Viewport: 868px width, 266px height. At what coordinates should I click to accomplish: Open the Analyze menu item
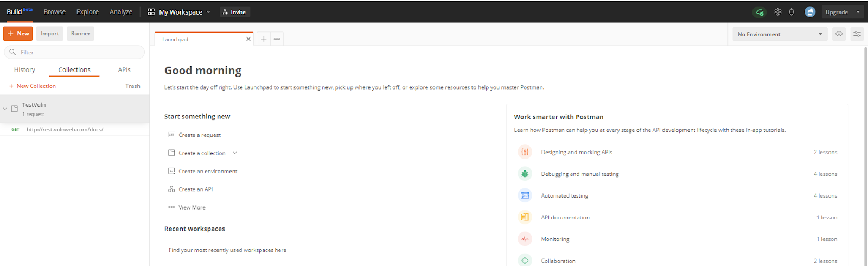point(121,12)
